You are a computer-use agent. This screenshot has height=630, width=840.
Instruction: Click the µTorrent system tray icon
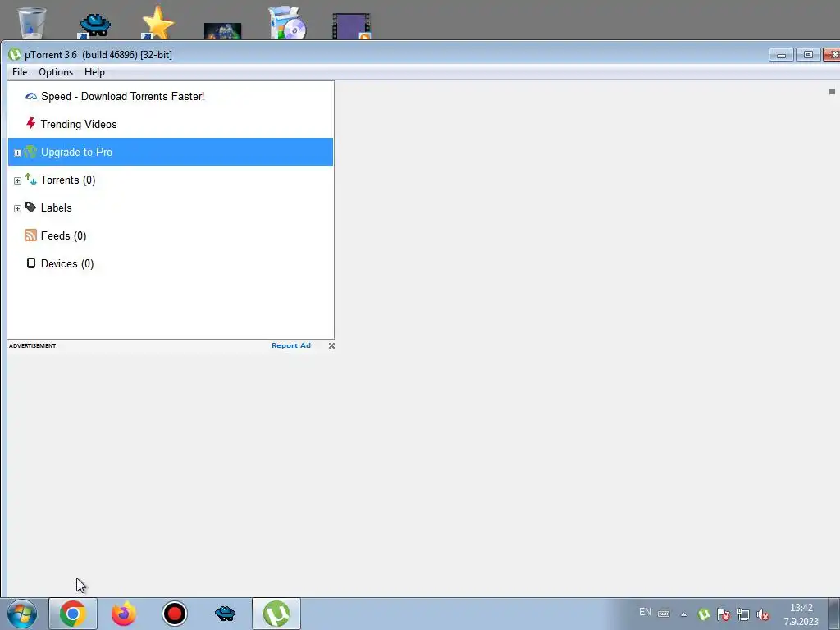704,614
